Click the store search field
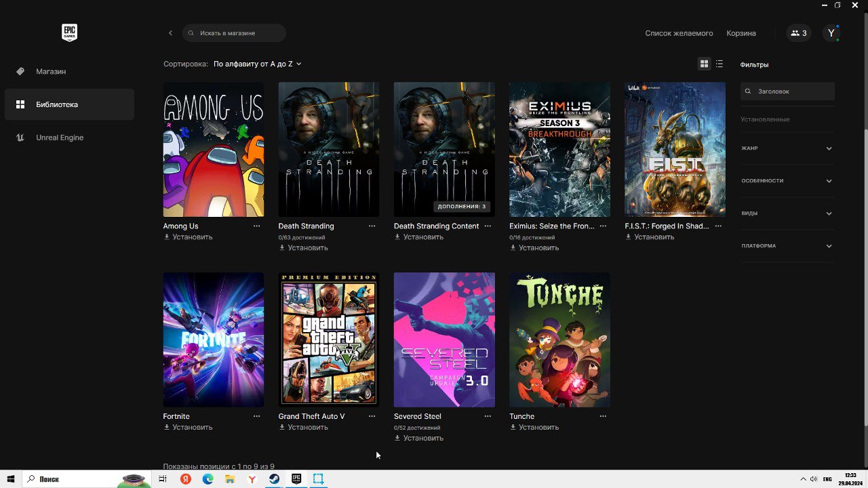868x488 pixels. 234,33
